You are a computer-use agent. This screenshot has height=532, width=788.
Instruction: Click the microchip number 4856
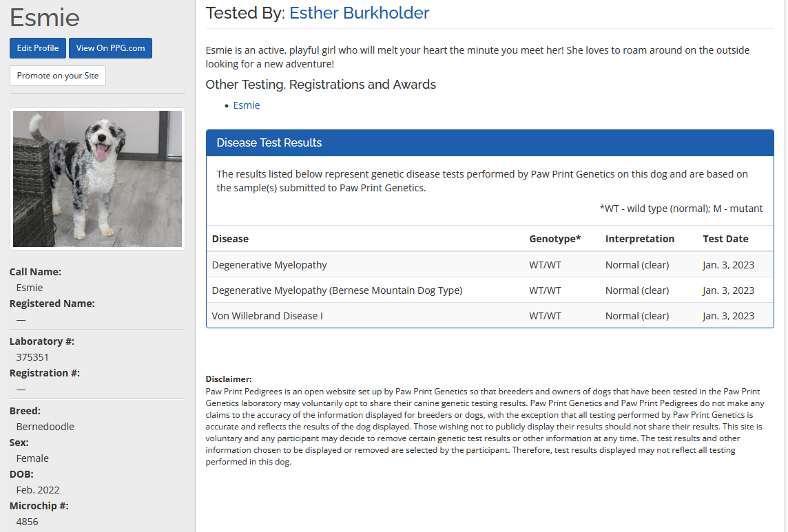click(28, 522)
